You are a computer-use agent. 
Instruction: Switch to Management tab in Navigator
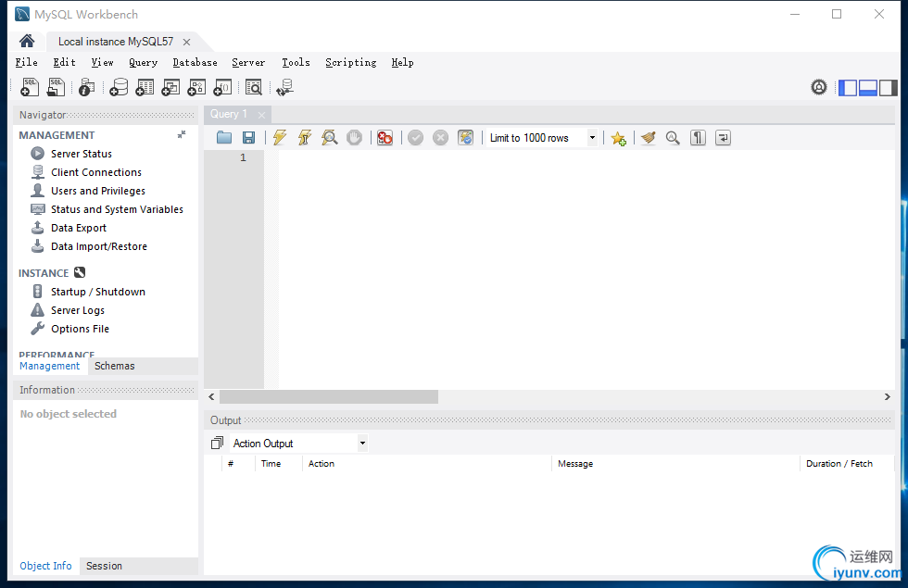tap(50, 366)
